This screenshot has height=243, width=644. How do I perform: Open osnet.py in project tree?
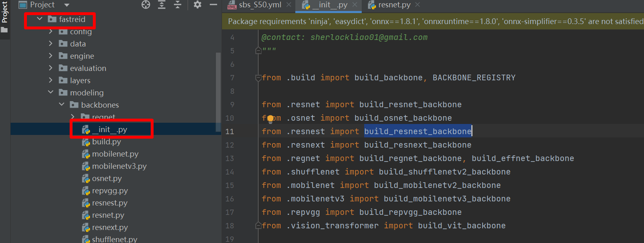point(107,178)
